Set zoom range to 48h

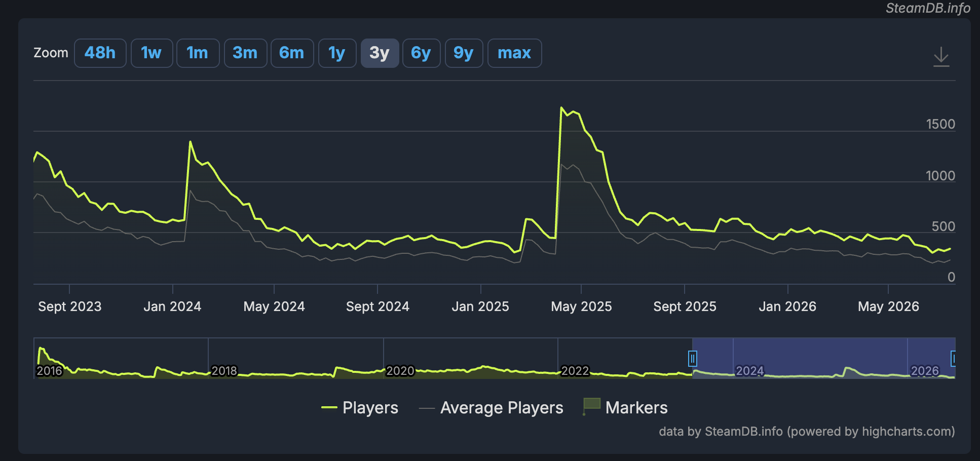coord(100,53)
